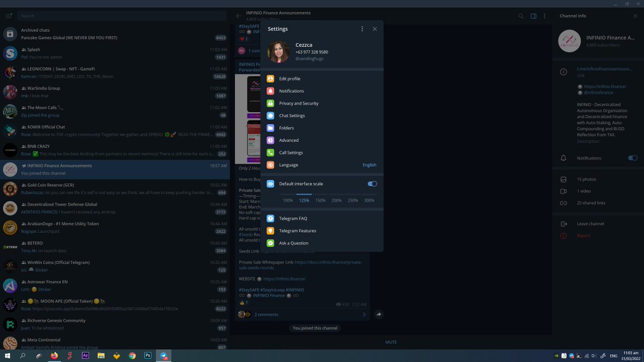The height and width of the screenshot is (362, 644).
Task: Open Chat Settings entry
Action: click(322, 116)
